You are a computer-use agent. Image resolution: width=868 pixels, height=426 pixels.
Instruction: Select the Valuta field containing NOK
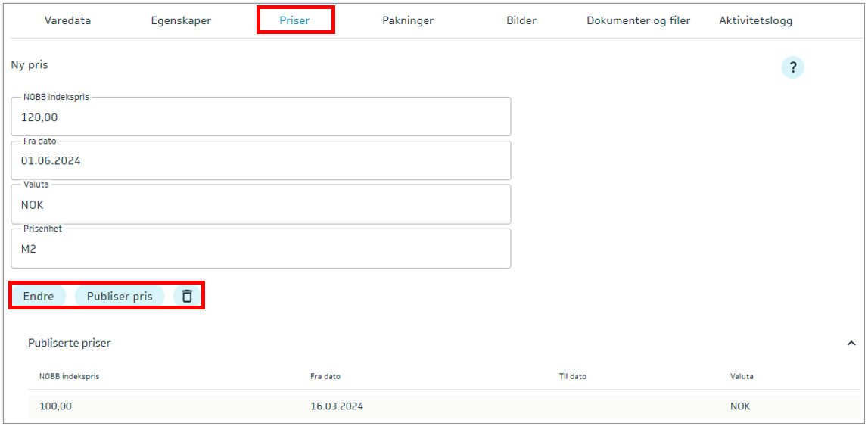tap(260, 205)
